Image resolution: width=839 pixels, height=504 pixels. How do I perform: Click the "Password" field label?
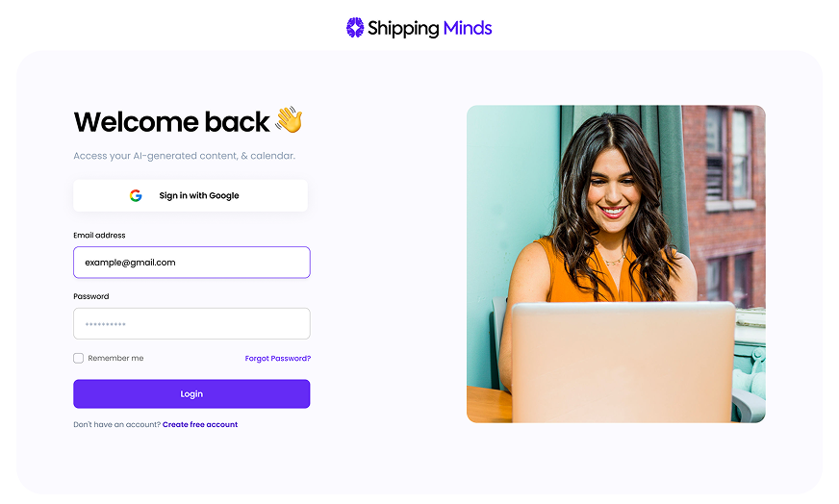91,296
